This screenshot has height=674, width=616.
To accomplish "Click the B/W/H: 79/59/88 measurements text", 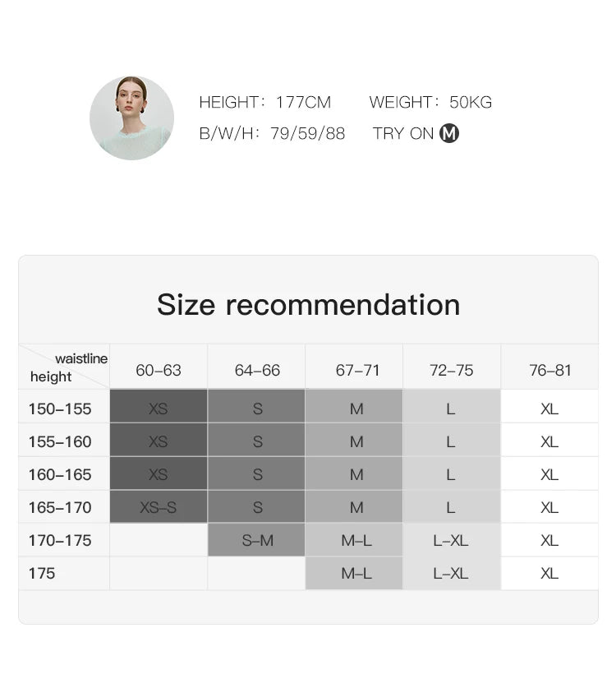I will (x=272, y=134).
